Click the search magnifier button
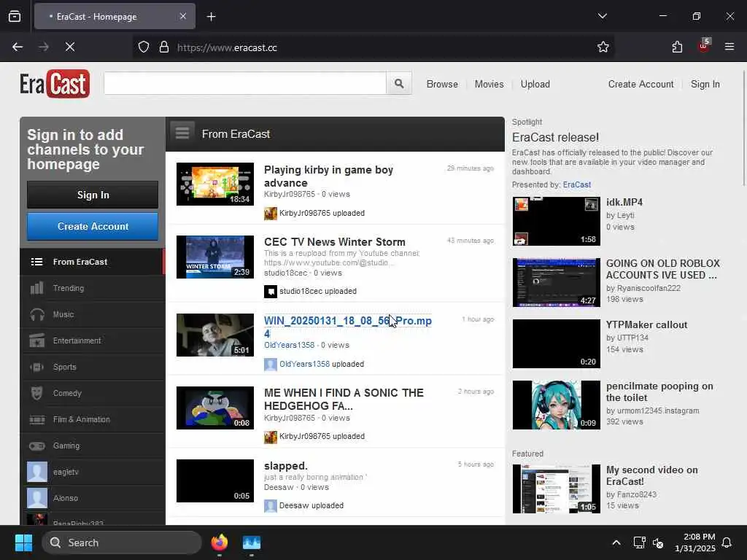 [399, 84]
